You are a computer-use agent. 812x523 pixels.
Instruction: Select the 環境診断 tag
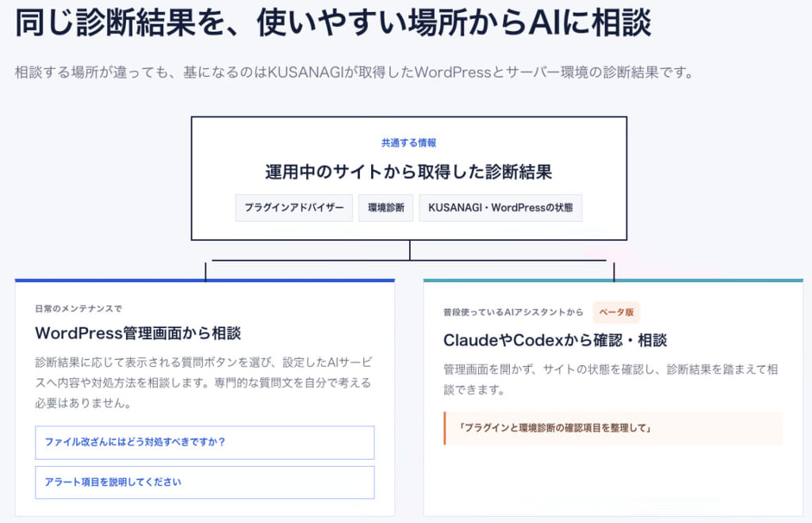tap(386, 208)
